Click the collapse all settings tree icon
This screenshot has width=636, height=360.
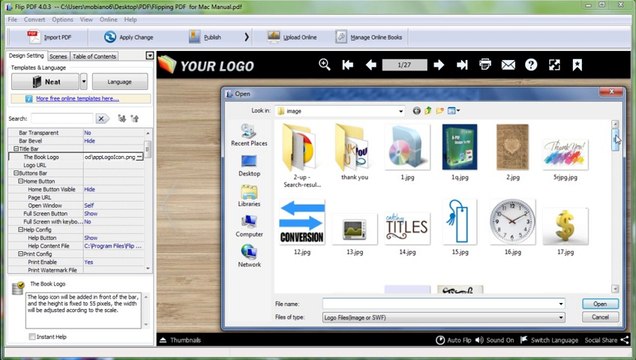point(135,118)
